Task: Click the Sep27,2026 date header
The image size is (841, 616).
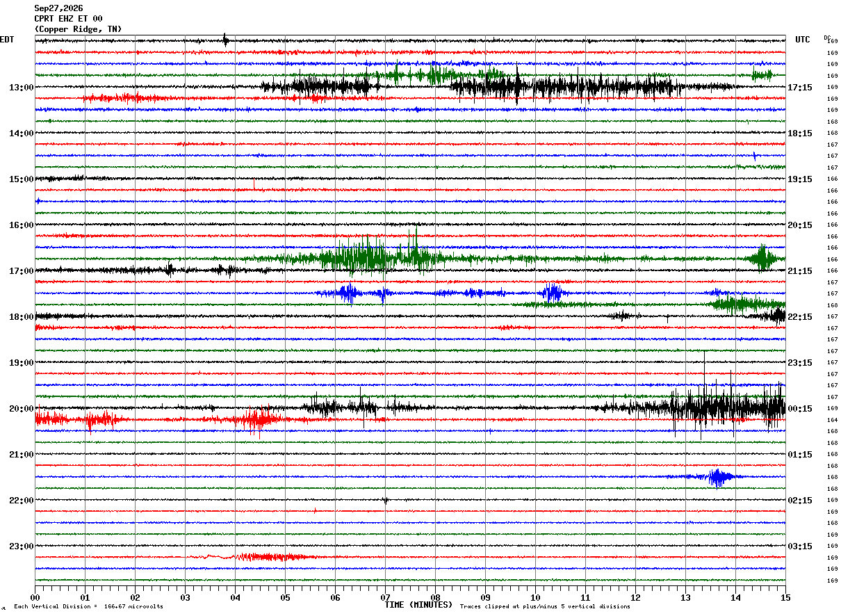Action: (58, 8)
